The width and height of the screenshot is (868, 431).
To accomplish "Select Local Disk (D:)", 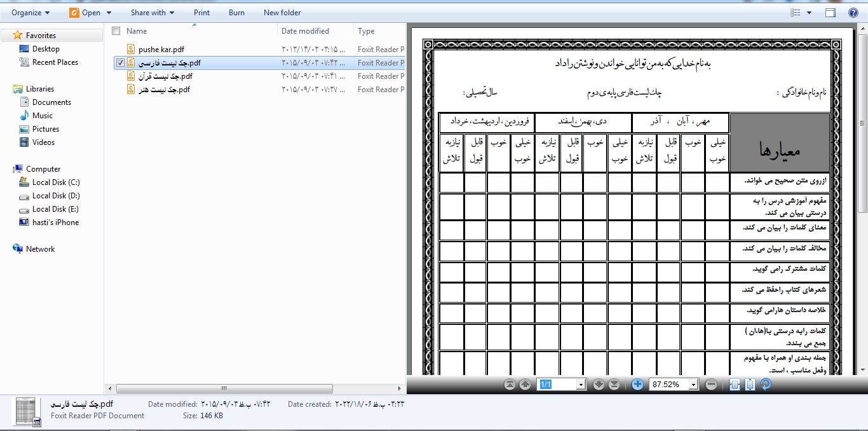I will pyautogui.click(x=56, y=196).
